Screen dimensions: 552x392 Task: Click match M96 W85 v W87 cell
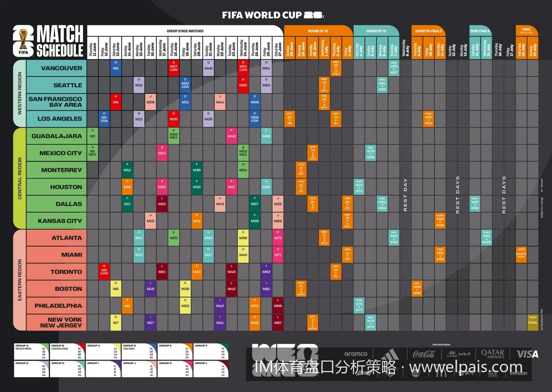click(x=394, y=68)
